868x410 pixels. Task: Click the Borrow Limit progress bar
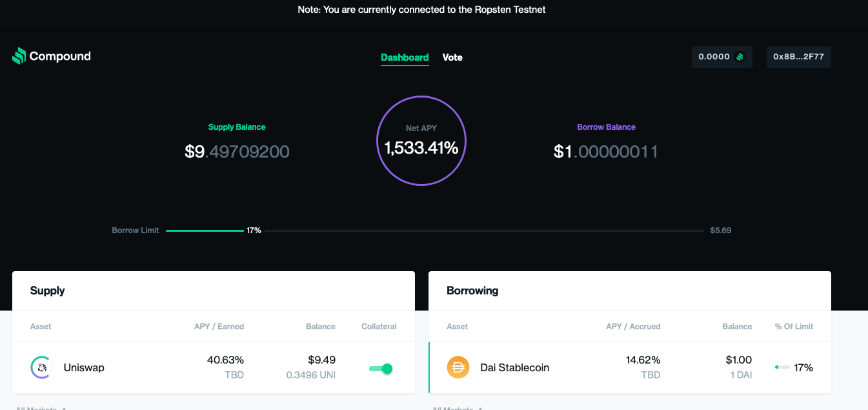coord(434,231)
